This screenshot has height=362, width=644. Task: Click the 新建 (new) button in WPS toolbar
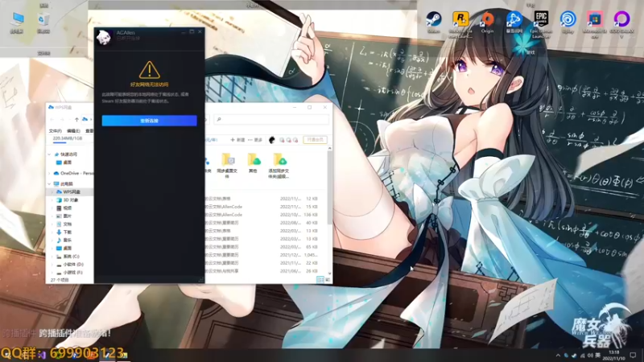coord(237,140)
